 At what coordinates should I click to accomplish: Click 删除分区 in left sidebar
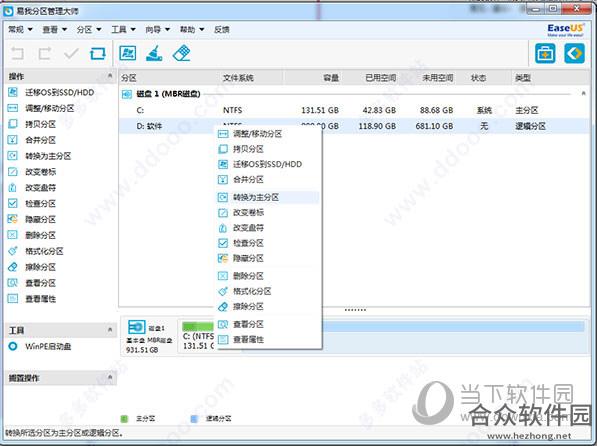click(32, 235)
